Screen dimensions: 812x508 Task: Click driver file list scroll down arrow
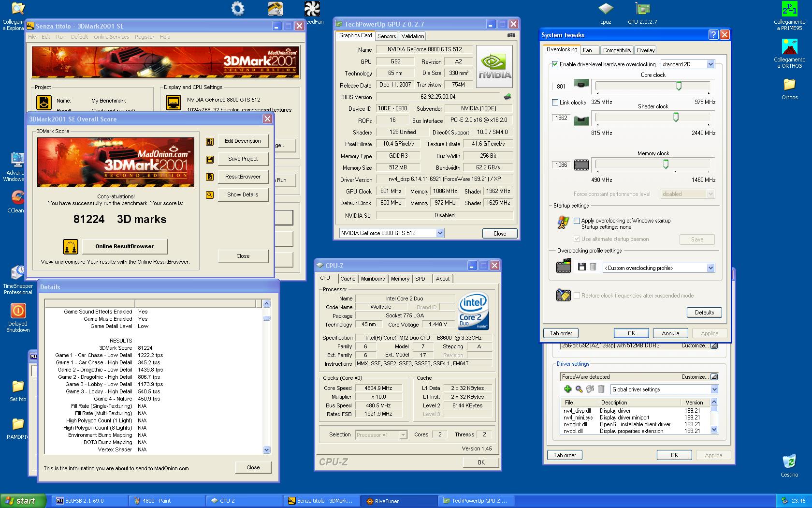pos(714,430)
